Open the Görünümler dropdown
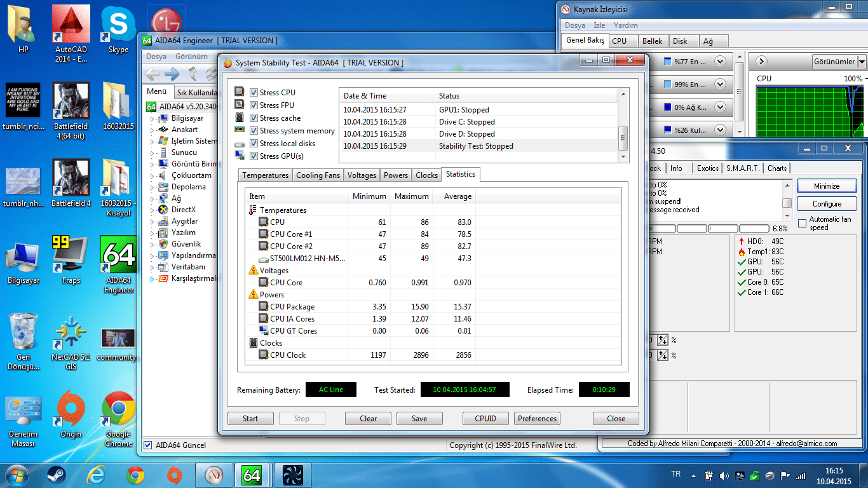Image resolution: width=868 pixels, height=488 pixels. [x=839, y=62]
